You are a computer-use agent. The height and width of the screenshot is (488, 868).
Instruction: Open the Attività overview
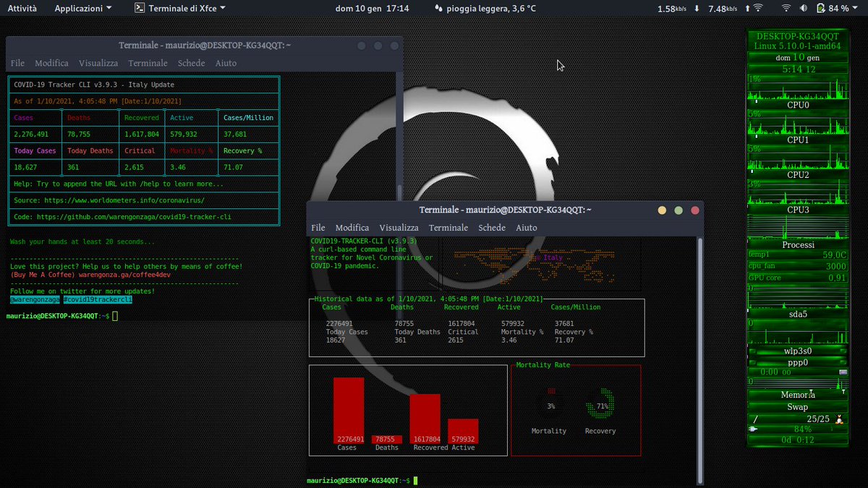click(x=22, y=9)
